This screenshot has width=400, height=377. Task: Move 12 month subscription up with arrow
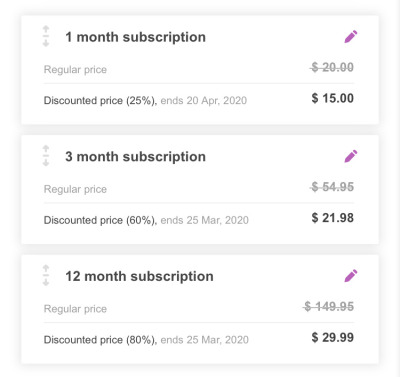click(x=46, y=268)
